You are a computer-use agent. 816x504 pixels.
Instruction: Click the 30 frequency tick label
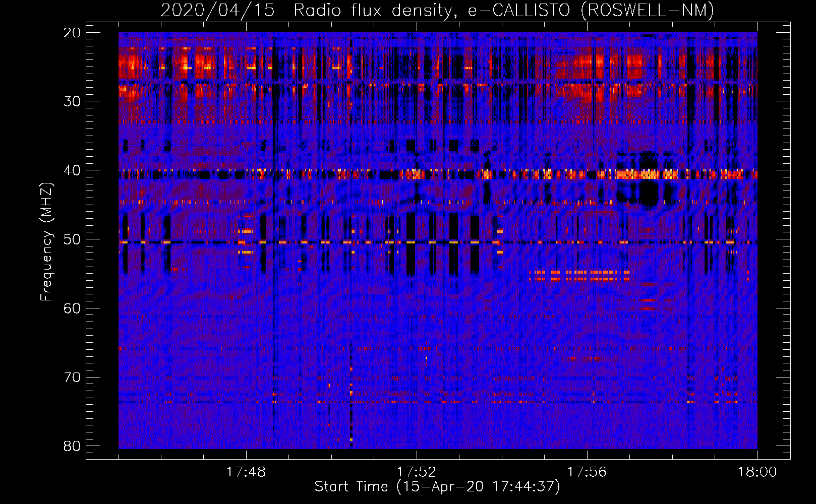point(73,101)
